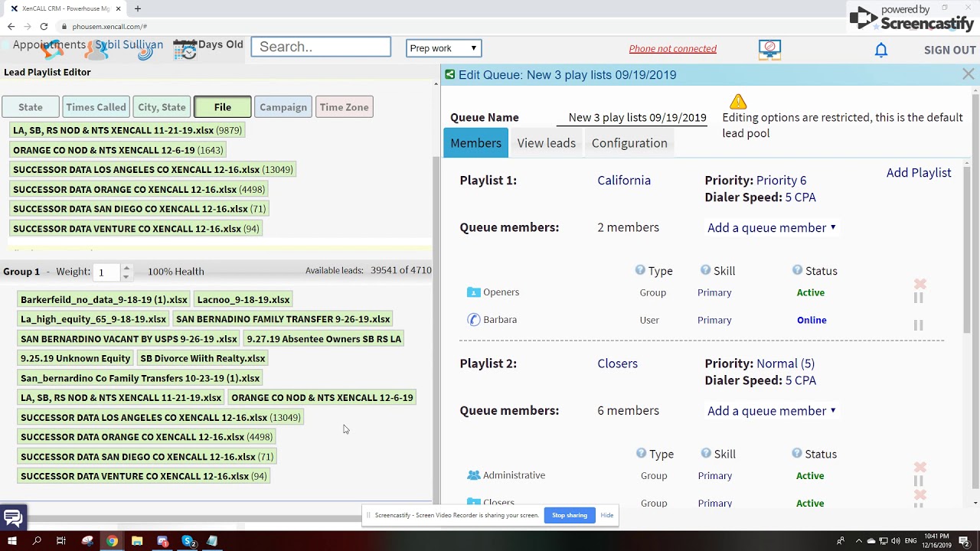980x551 pixels.
Task: Switch to the View leads tab
Action: (547, 143)
